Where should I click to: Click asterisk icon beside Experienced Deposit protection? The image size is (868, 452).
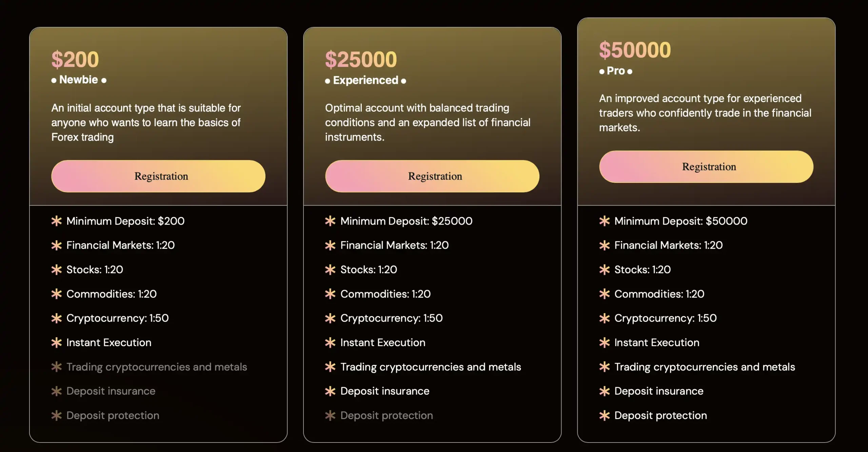click(x=330, y=415)
